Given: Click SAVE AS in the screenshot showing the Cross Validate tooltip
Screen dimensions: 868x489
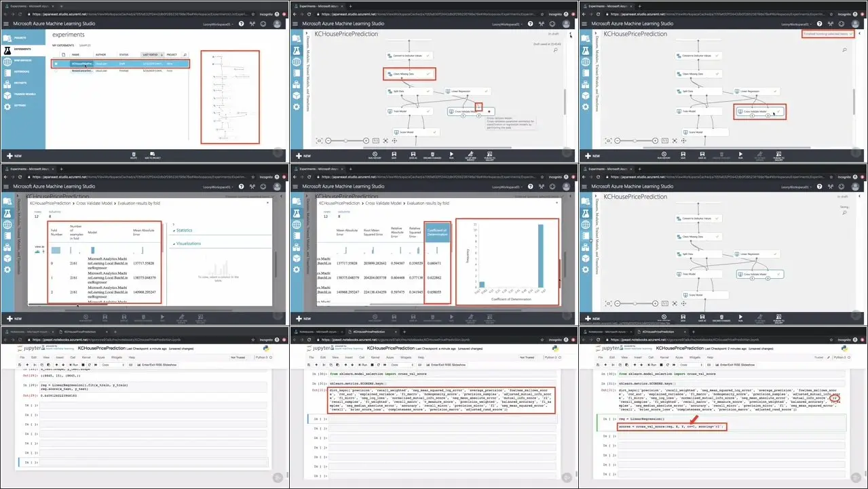Looking at the screenshot, I should point(413,155).
